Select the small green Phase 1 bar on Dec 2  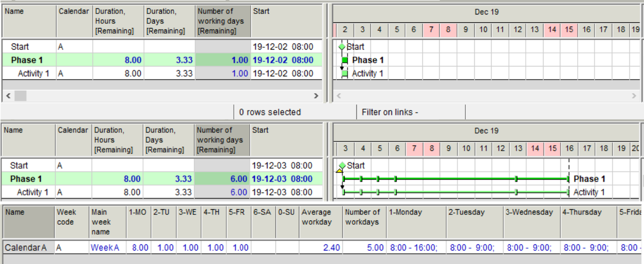tap(345, 60)
